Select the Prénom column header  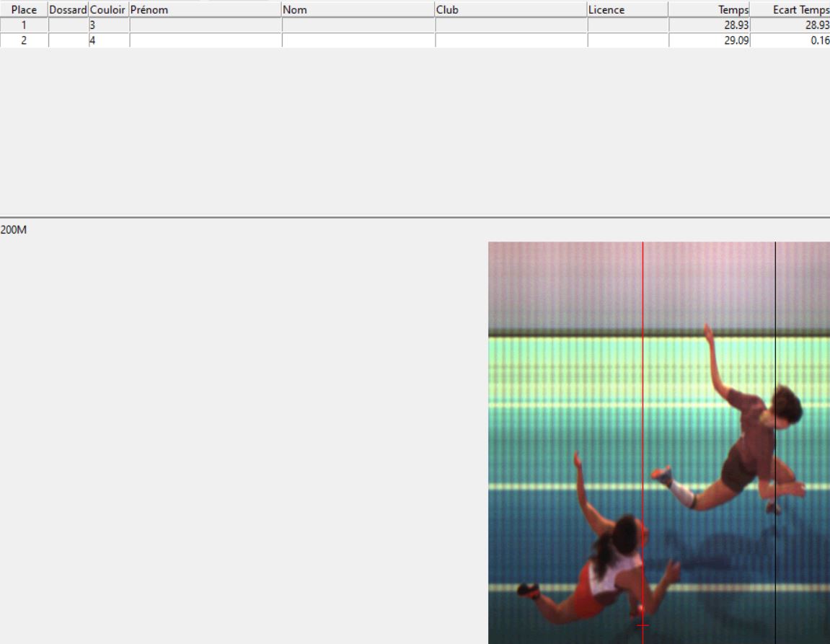206,9
